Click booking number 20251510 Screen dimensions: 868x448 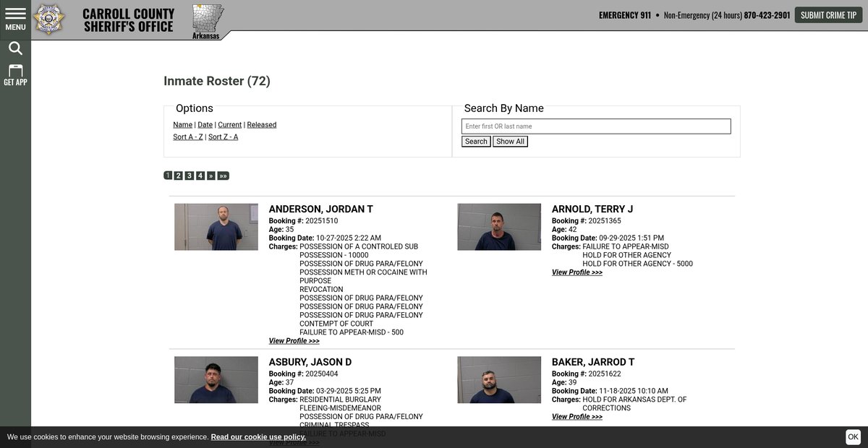click(322, 221)
